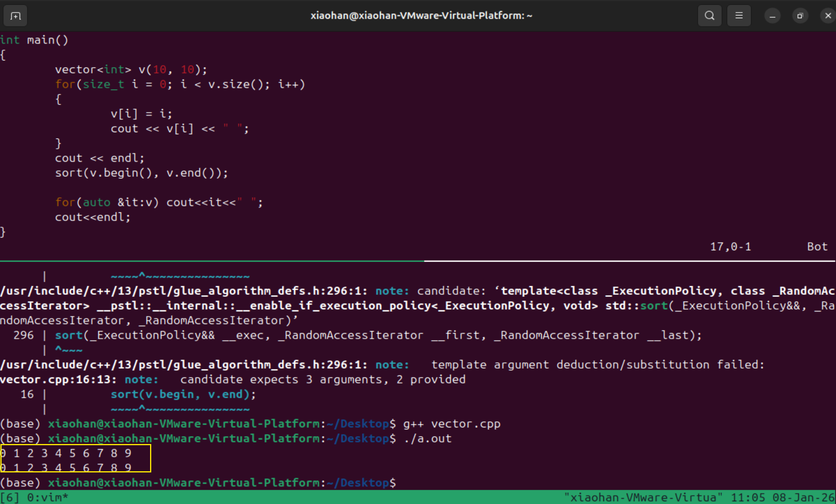Image resolution: width=836 pixels, height=504 pixels.
Task: Click the date and time in tmux status bar
Action: [782, 497]
